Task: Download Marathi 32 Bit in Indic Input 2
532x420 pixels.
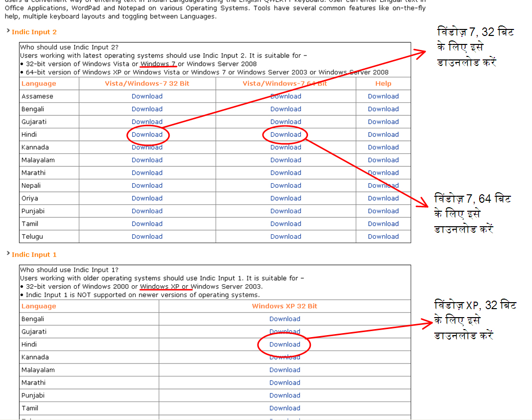Action: point(147,172)
